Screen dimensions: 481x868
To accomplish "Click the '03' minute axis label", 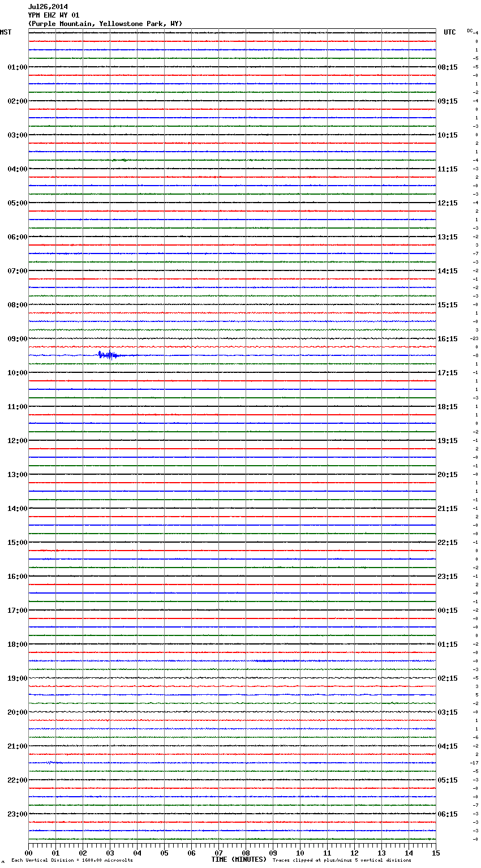I will tap(110, 853).
